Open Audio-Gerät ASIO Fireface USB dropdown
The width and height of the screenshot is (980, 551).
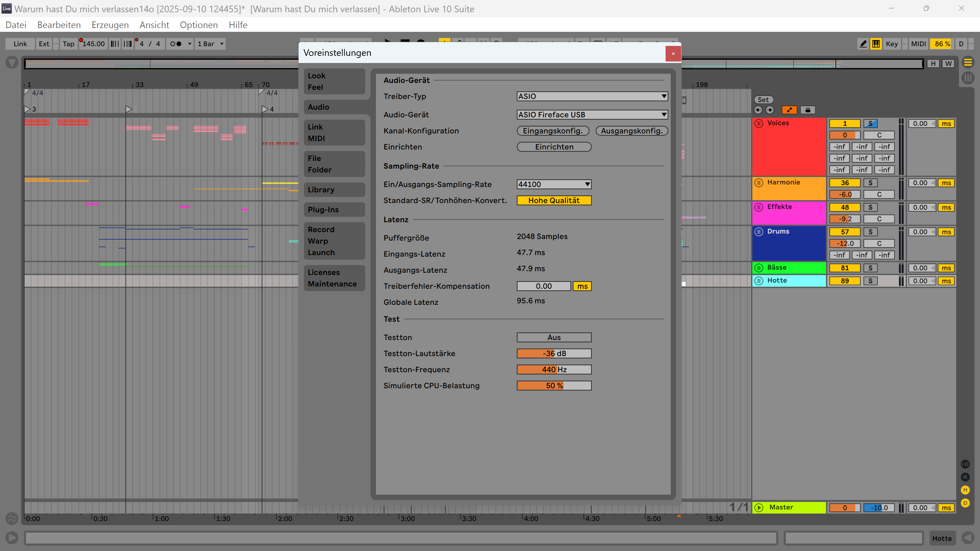pyautogui.click(x=592, y=115)
